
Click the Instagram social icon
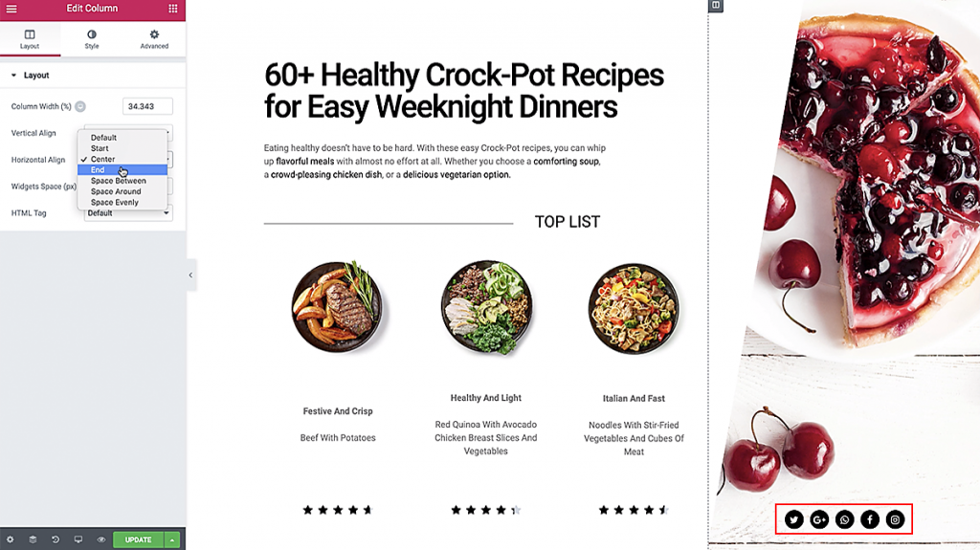895,519
